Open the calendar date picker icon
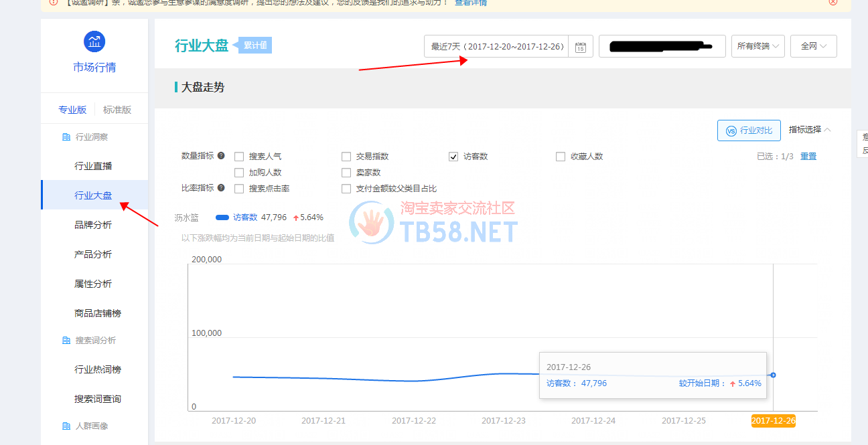Viewport: 868px width, 445px height. (581, 47)
